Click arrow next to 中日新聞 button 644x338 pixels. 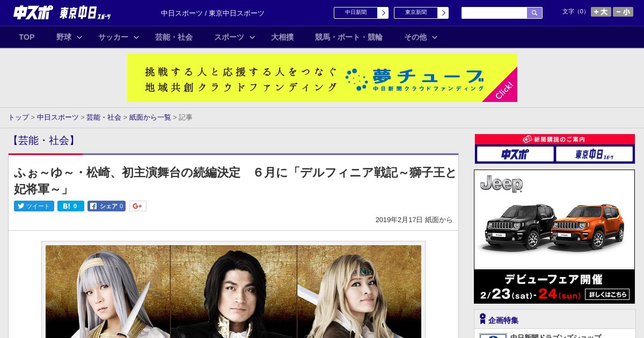coord(383,13)
